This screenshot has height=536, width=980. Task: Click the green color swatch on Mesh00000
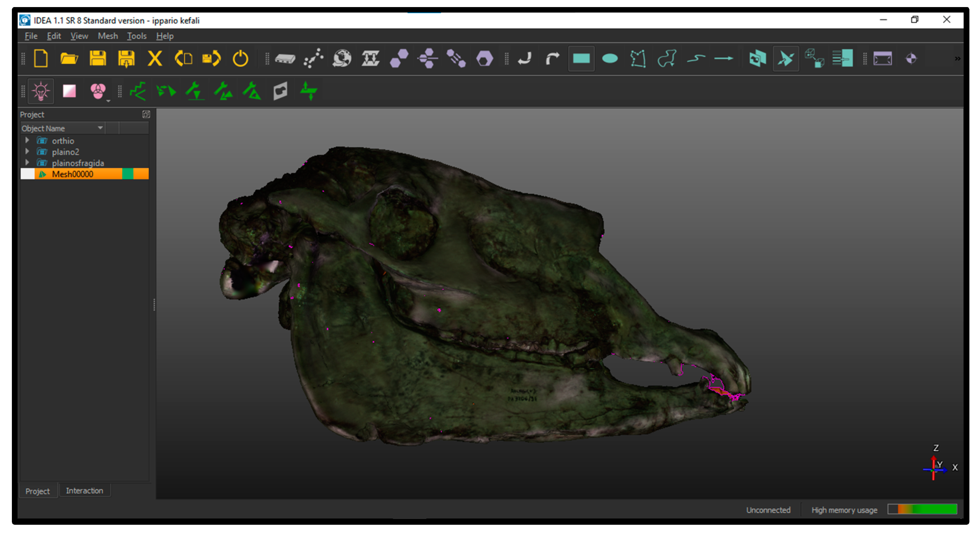[128, 174]
